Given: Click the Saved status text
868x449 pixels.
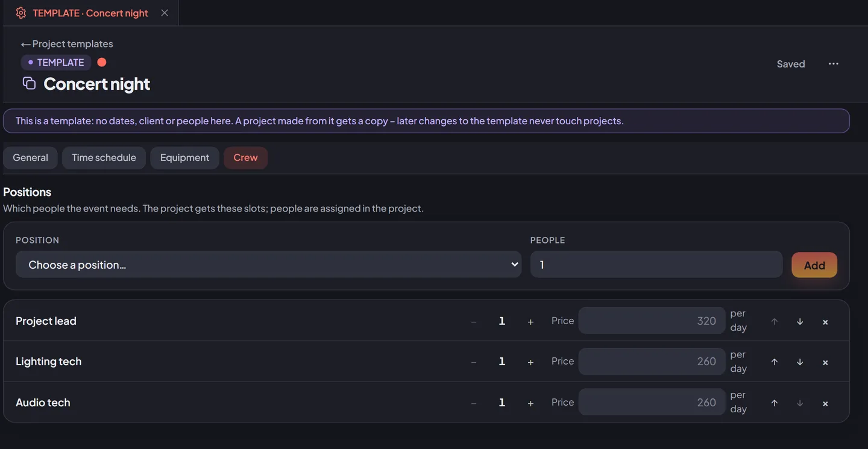Looking at the screenshot, I should pos(791,64).
